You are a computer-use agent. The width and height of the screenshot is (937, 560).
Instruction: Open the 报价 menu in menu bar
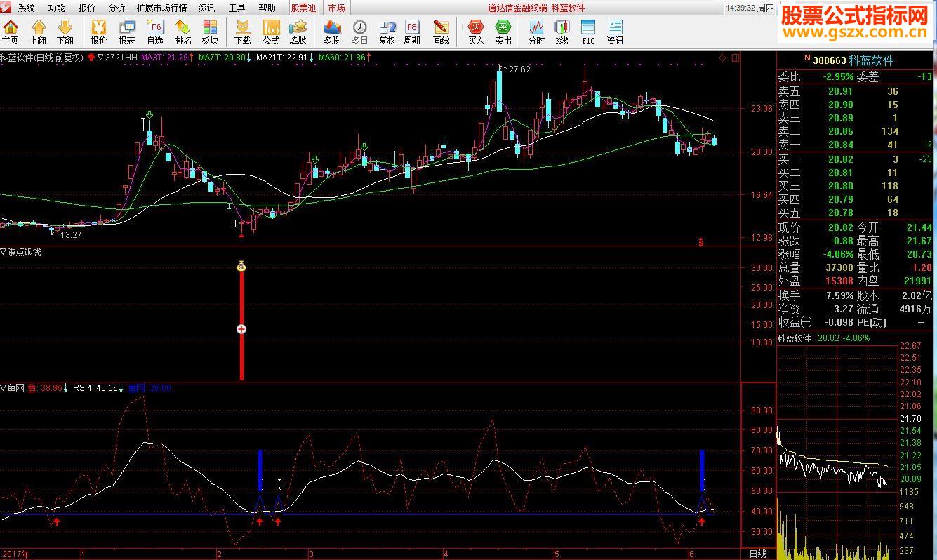pyautogui.click(x=86, y=8)
